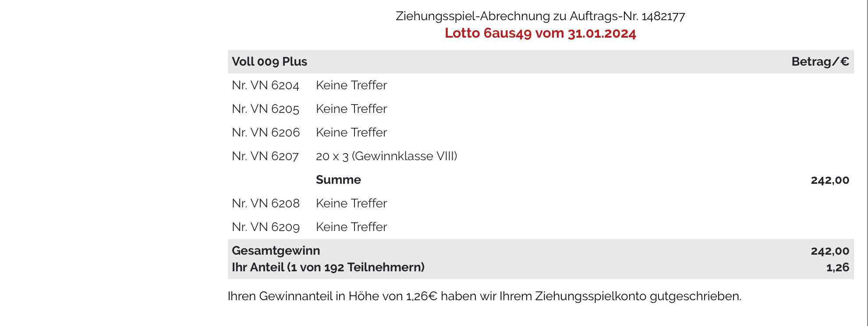
Task: Select row Nr. VN 6208
Action: (x=541, y=203)
